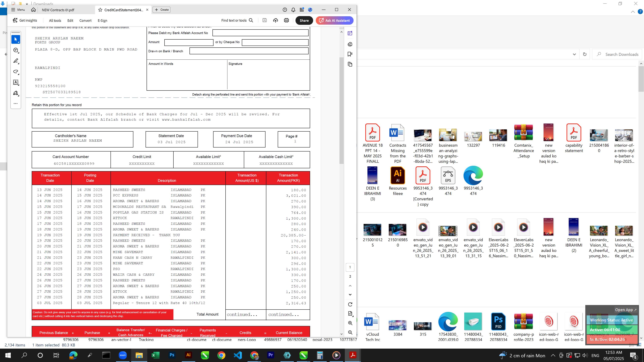Open Photoshop from the taskbar
The image size is (644, 362).
point(172,355)
